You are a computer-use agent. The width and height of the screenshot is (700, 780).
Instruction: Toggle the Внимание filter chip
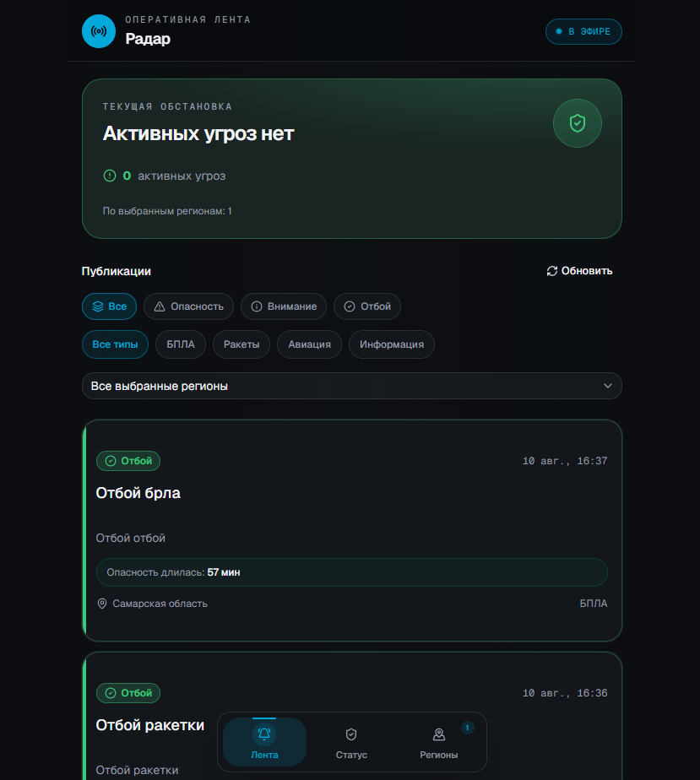click(284, 306)
